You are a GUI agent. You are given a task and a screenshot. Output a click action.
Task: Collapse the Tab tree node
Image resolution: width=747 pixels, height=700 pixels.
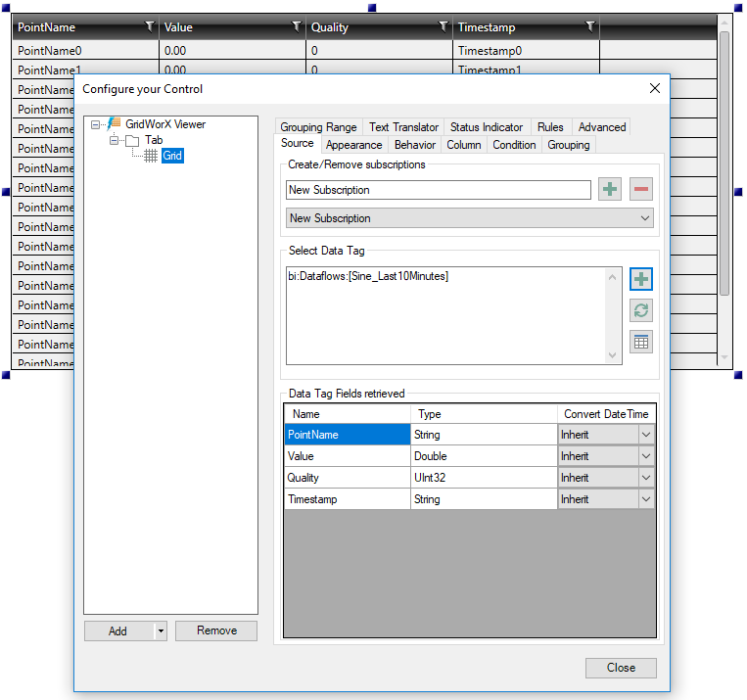click(x=115, y=140)
